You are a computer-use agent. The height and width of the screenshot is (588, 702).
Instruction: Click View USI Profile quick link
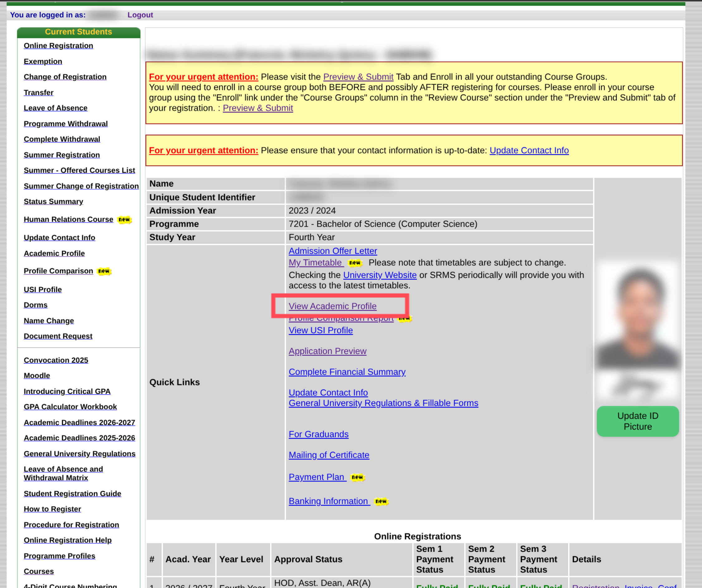point(320,330)
